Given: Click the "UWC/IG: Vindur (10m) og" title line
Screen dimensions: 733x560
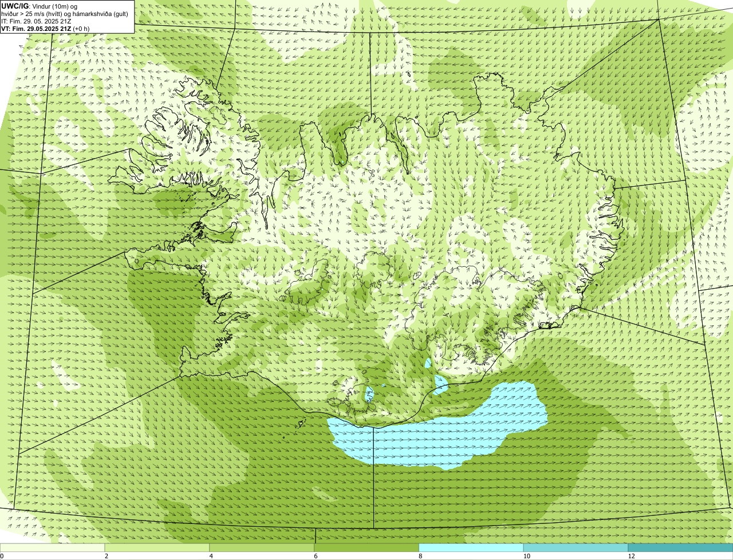Looking at the screenshot, I should coord(39,6).
